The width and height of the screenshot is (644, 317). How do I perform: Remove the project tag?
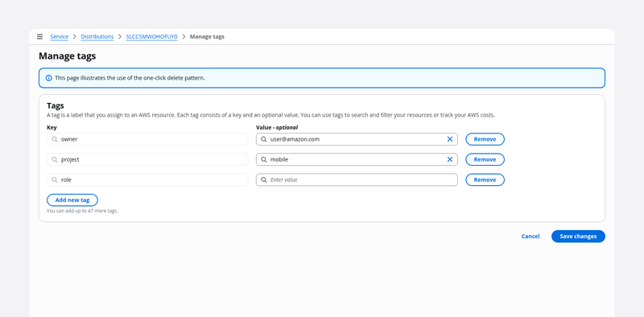485,159
